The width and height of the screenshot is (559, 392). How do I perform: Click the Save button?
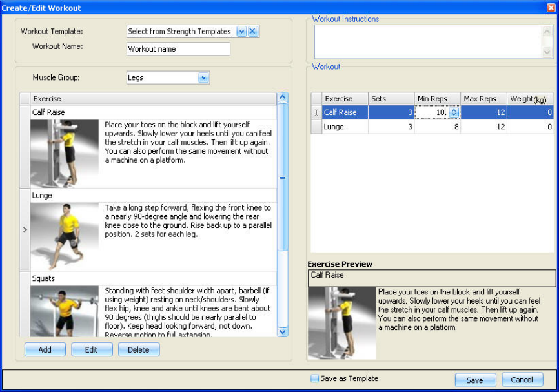coord(475,380)
